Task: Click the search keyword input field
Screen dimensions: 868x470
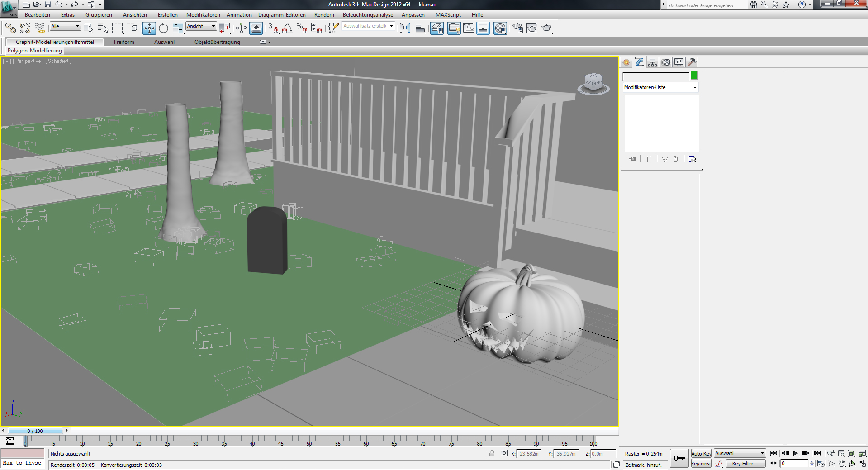Action: (x=707, y=5)
